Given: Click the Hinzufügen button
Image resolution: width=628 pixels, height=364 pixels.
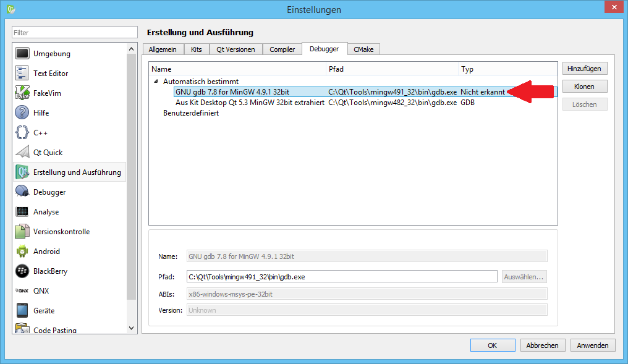Looking at the screenshot, I should pyautogui.click(x=584, y=69).
